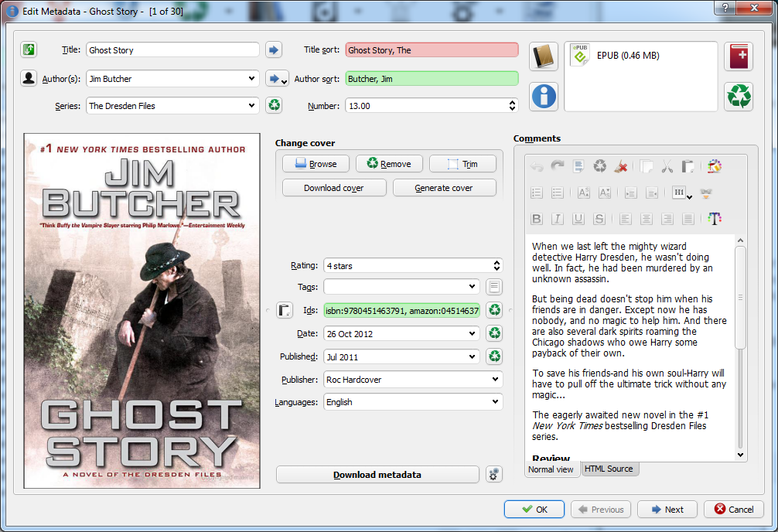
Task: Click the blue info set-metadata-from-format icon
Action: pos(544,97)
